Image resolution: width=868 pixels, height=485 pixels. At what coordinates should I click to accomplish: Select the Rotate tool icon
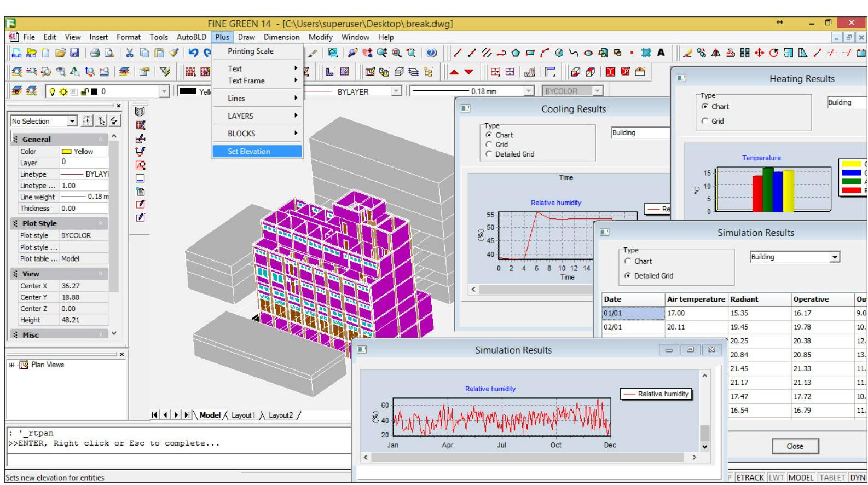click(x=773, y=53)
